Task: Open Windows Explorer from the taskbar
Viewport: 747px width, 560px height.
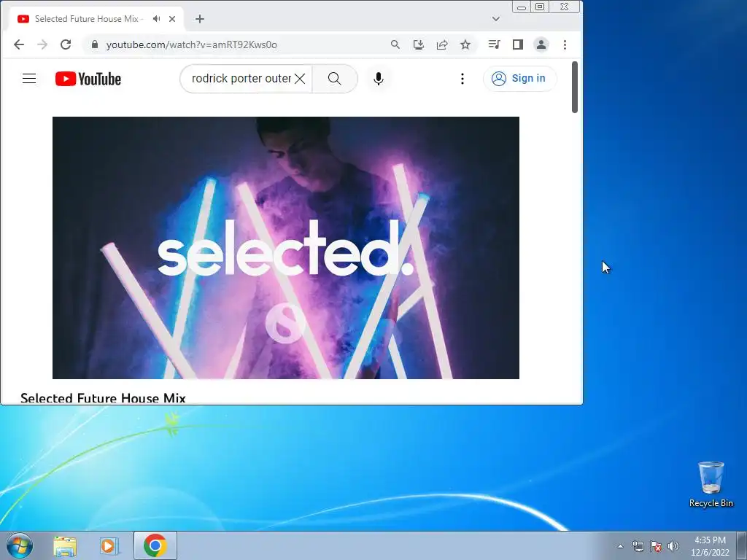Action: (x=65, y=546)
